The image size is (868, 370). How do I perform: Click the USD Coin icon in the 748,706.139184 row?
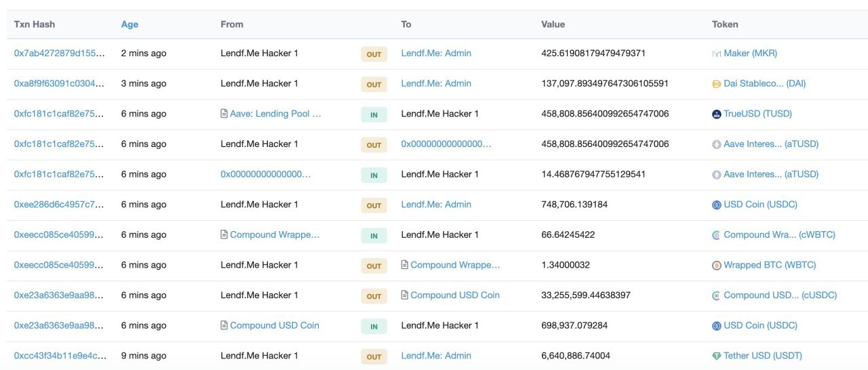pyautogui.click(x=716, y=205)
